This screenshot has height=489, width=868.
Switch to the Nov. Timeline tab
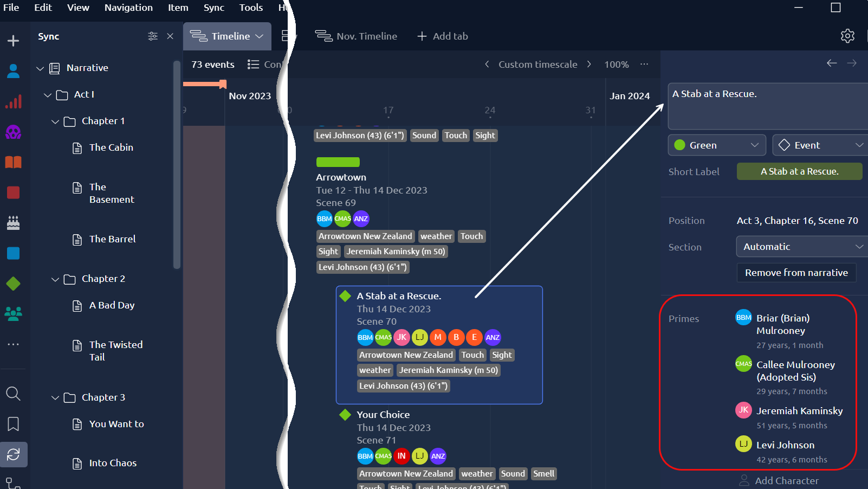[357, 36]
